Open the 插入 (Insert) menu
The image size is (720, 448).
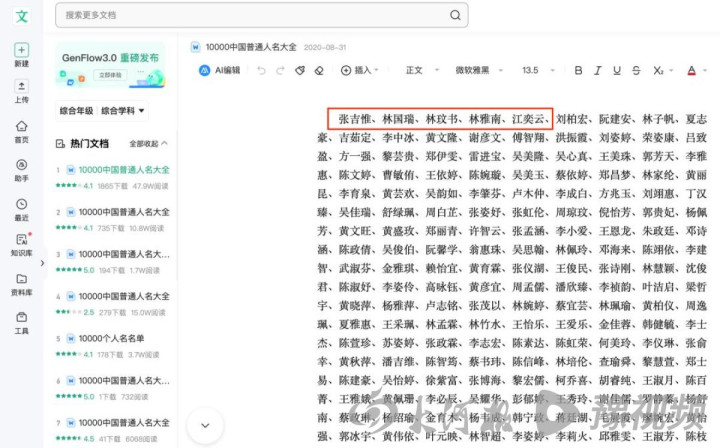[x=360, y=71]
